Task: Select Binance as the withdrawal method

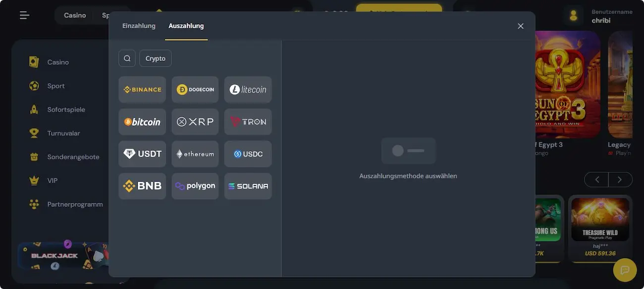Action: point(142,90)
